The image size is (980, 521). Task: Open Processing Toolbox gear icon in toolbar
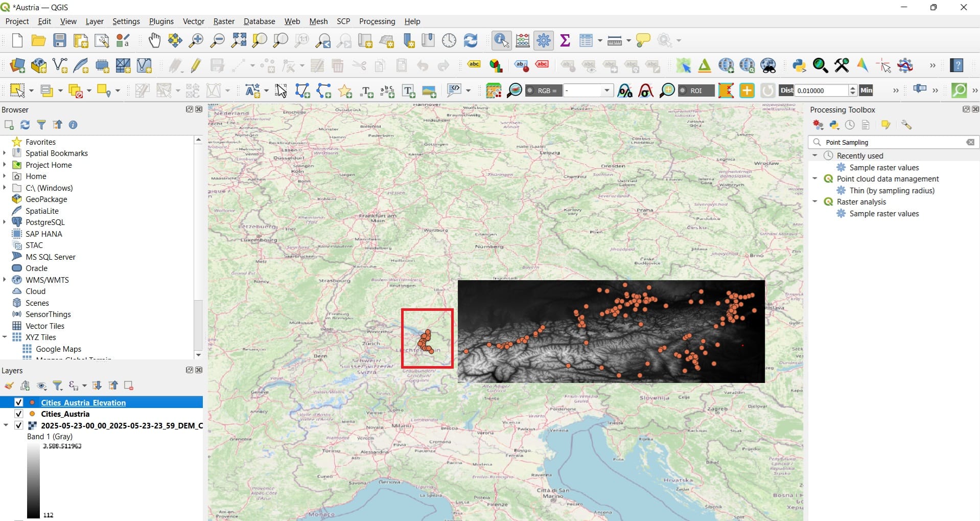pyautogui.click(x=544, y=40)
